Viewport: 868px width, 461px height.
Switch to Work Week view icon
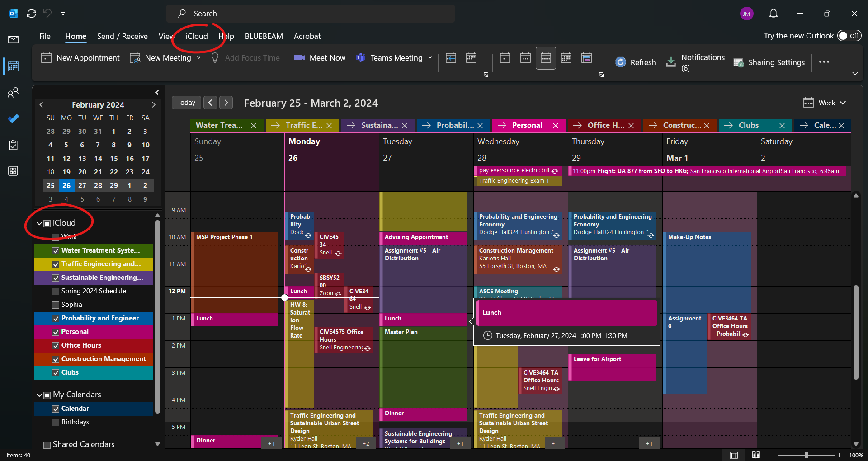click(x=525, y=58)
